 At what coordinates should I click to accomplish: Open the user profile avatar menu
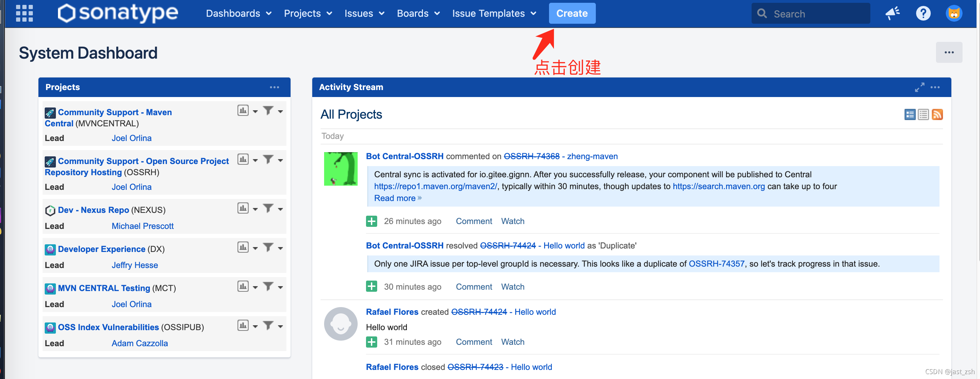953,13
